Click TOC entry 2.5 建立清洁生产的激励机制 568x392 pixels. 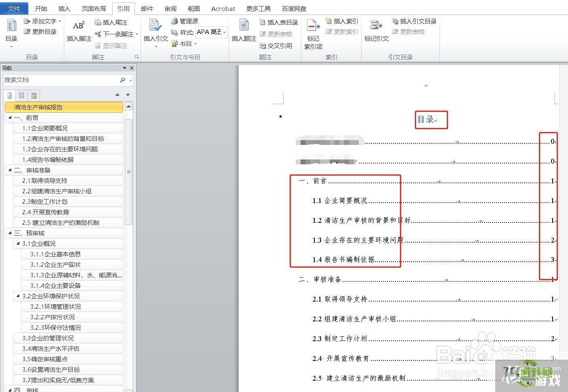click(x=359, y=378)
